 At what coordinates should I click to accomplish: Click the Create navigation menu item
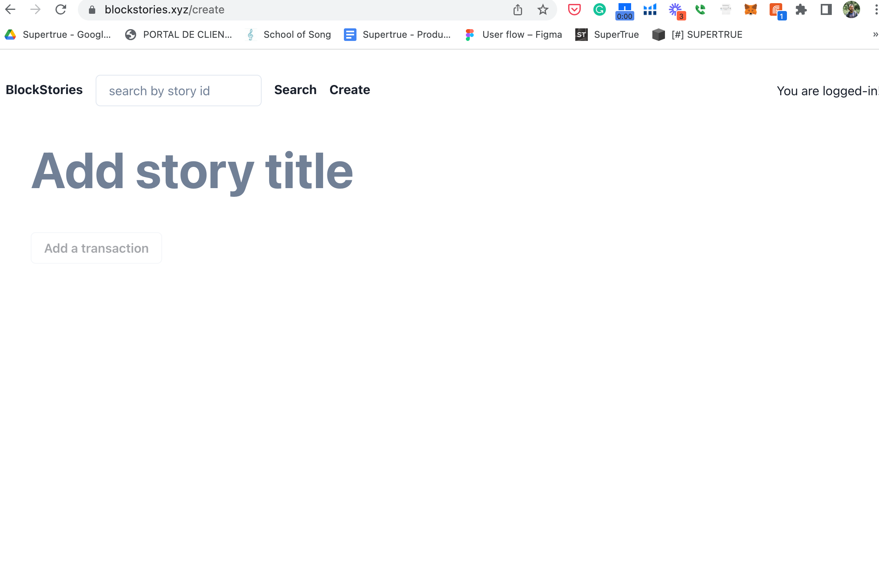tap(349, 89)
